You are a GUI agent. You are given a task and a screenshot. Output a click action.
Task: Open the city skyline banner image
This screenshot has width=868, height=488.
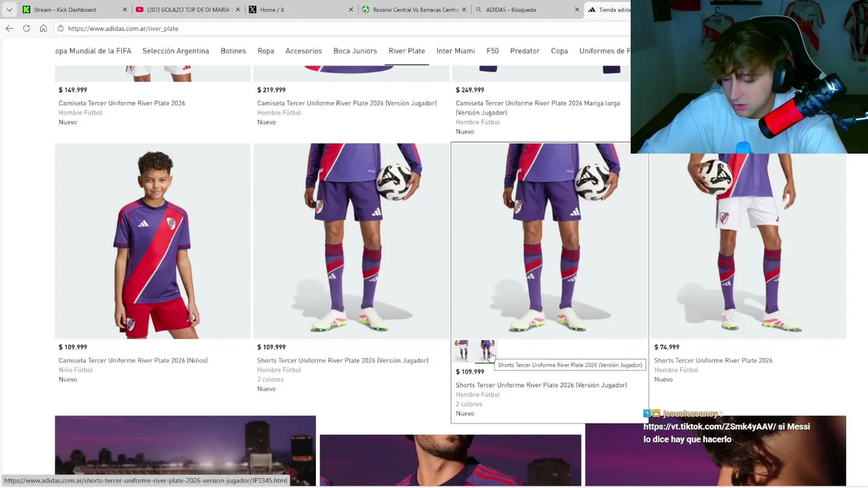185,451
